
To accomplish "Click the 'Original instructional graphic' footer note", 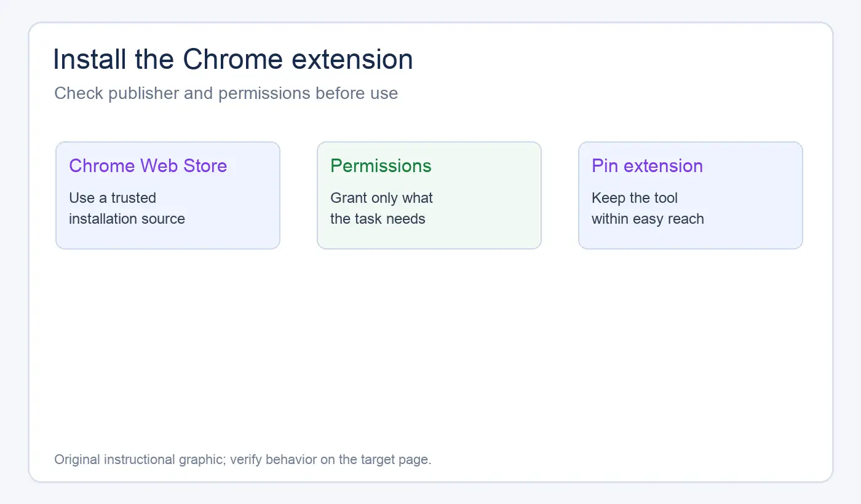I will (243, 460).
